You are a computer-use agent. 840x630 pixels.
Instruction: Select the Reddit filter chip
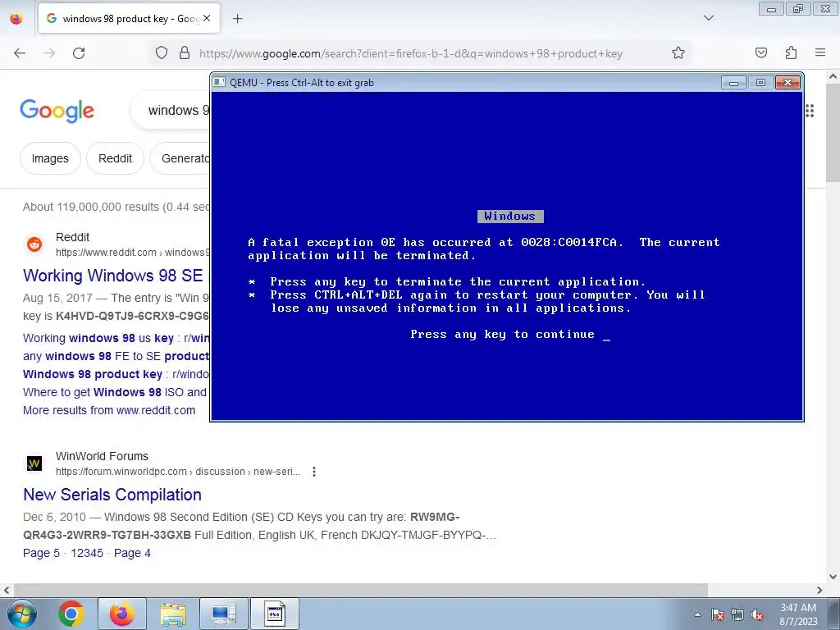click(x=115, y=158)
